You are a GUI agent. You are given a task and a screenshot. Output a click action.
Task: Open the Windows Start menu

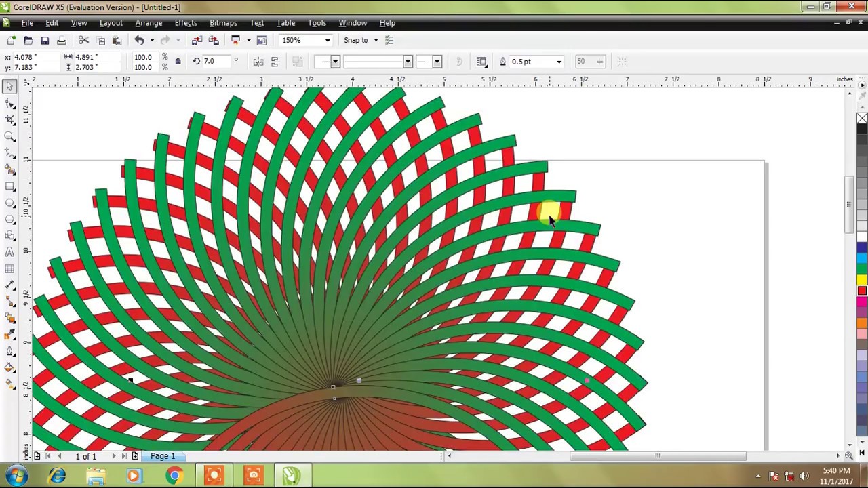click(x=17, y=476)
